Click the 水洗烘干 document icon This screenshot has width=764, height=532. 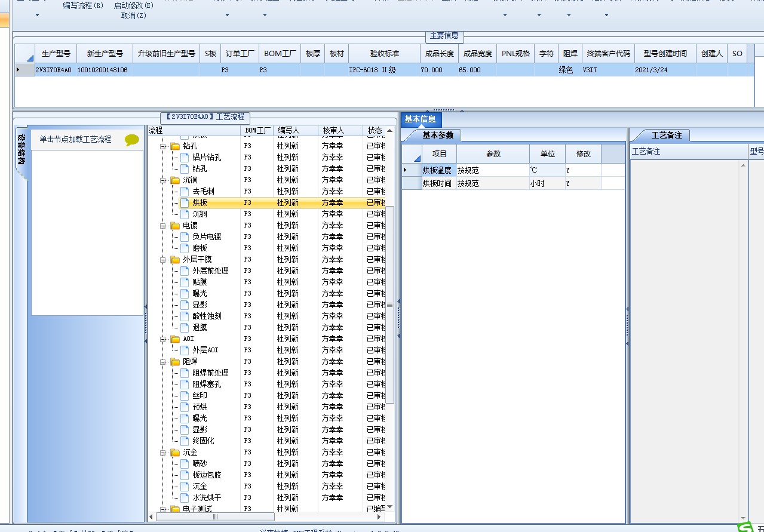point(185,498)
